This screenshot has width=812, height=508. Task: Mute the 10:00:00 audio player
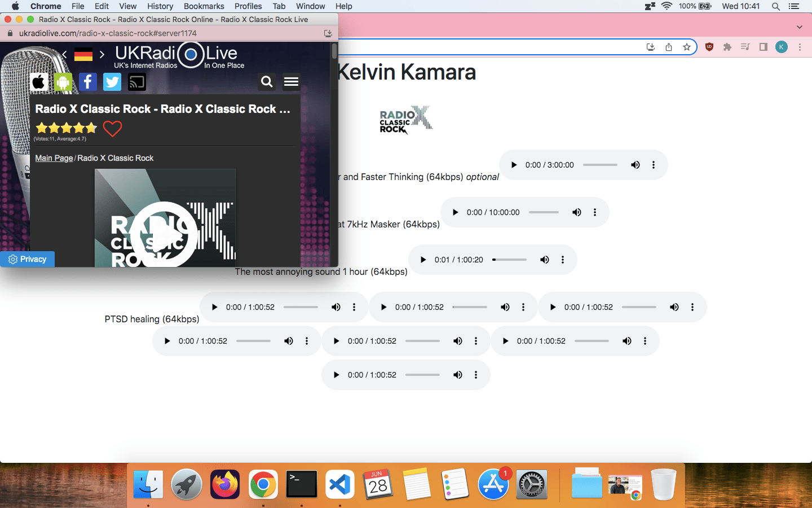(577, 212)
